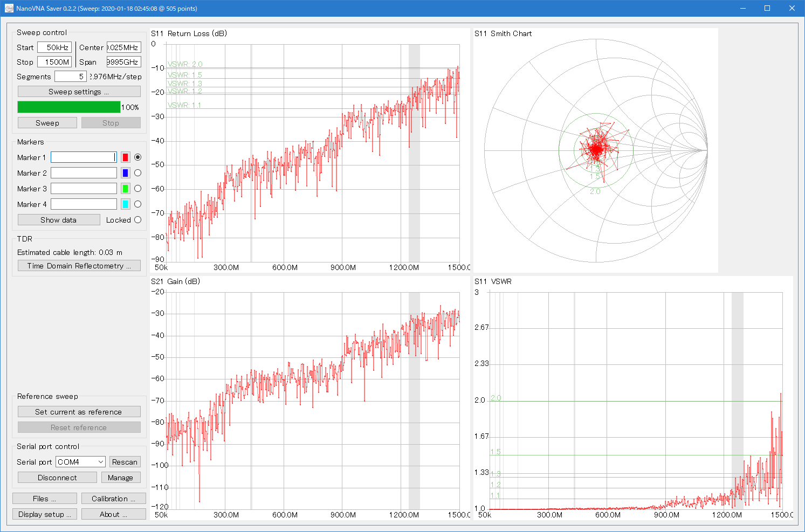Click the Sweep settings button

tap(79, 92)
